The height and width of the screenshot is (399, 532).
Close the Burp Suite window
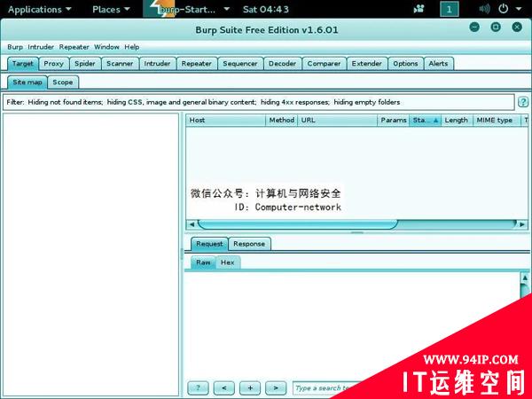point(517,27)
